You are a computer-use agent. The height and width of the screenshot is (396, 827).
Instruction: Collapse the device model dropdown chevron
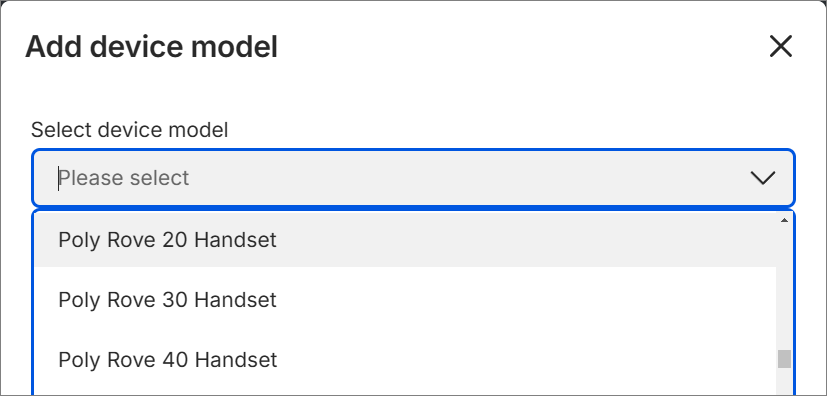[x=763, y=178]
